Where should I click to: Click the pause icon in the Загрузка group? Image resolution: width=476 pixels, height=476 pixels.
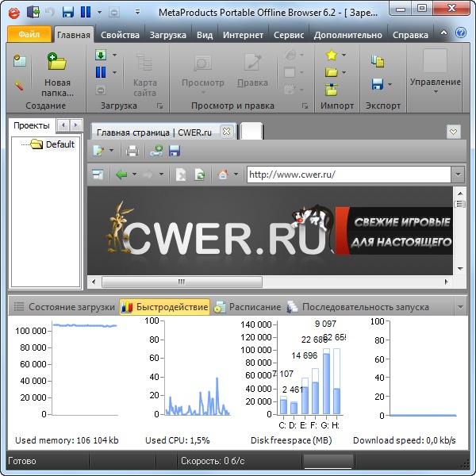pyautogui.click(x=101, y=72)
